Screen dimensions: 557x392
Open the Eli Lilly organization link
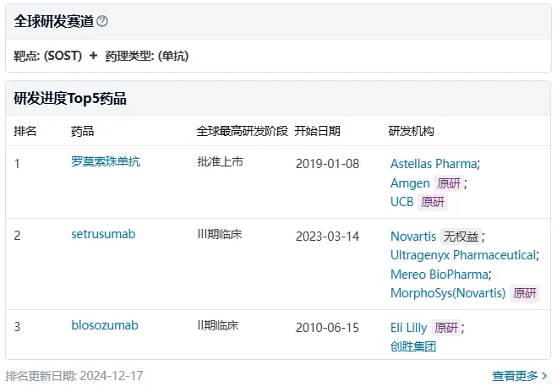tap(409, 328)
